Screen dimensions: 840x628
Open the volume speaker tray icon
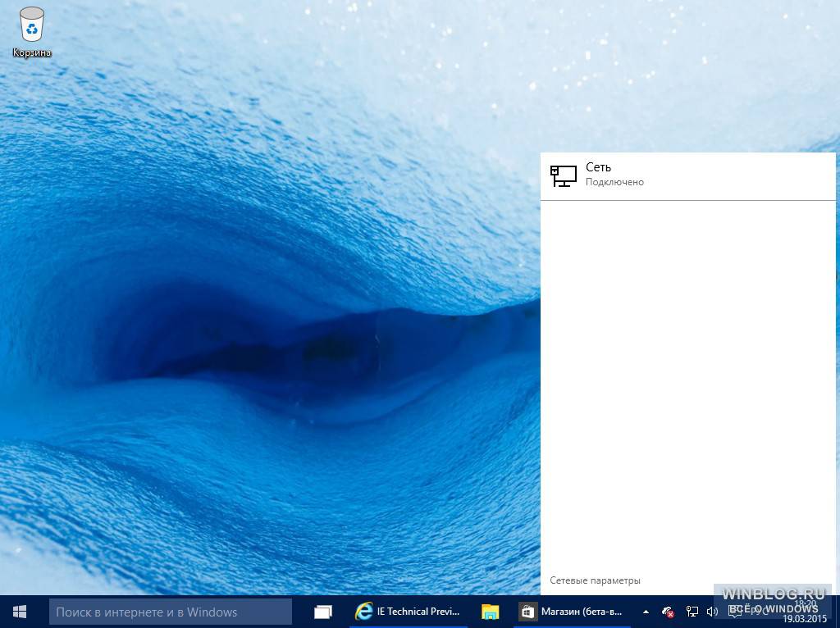pos(712,612)
